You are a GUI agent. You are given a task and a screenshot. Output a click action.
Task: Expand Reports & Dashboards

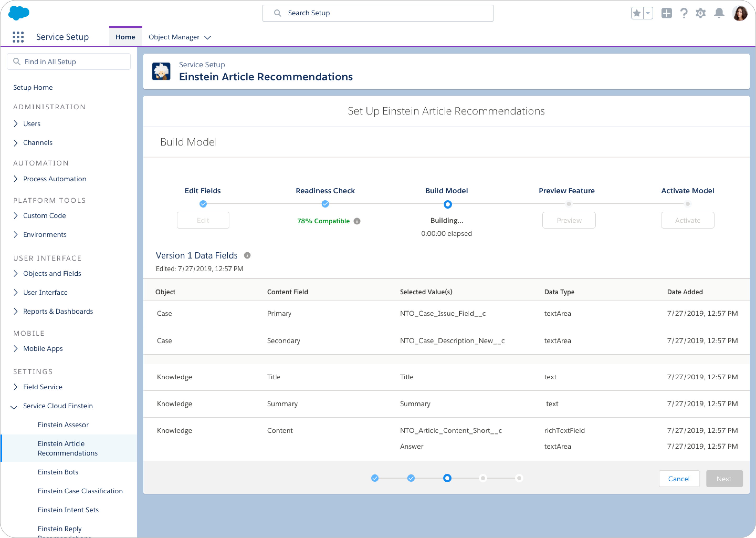coord(15,311)
